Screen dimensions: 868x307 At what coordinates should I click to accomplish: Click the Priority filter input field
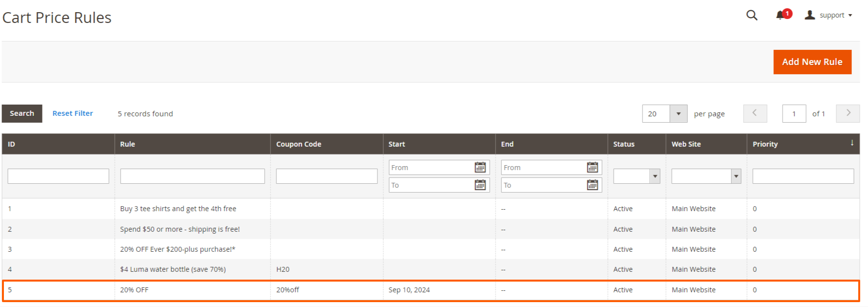coord(803,176)
